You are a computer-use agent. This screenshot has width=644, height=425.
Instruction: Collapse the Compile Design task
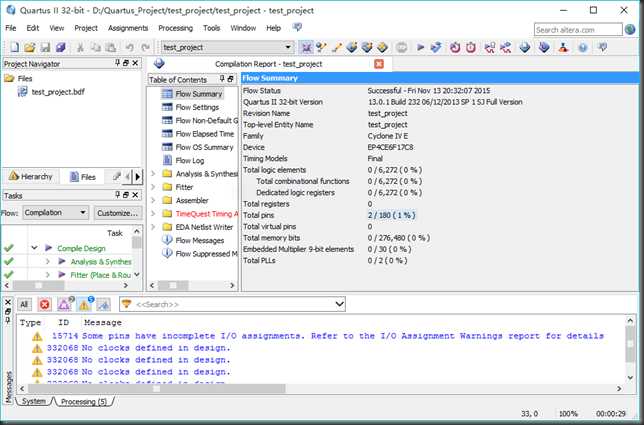pyautogui.click(x=34, y=248)
